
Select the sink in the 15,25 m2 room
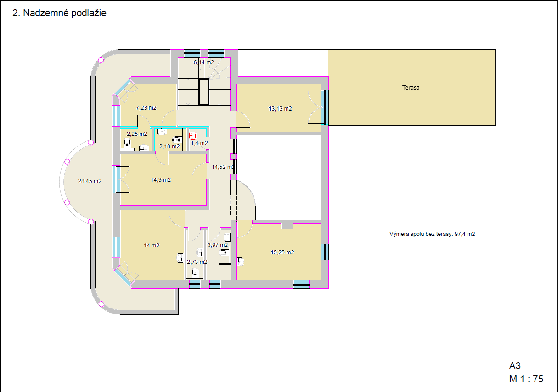(241, 262)
